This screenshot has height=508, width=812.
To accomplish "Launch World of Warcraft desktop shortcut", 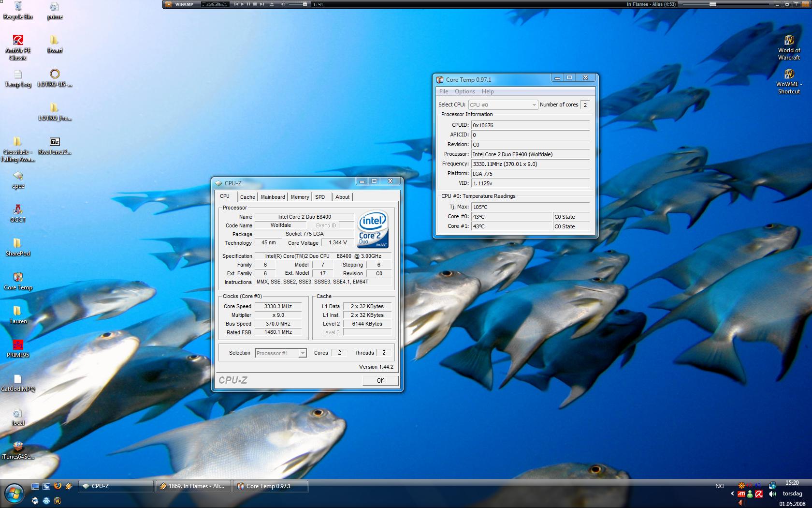I will [789, 47].
